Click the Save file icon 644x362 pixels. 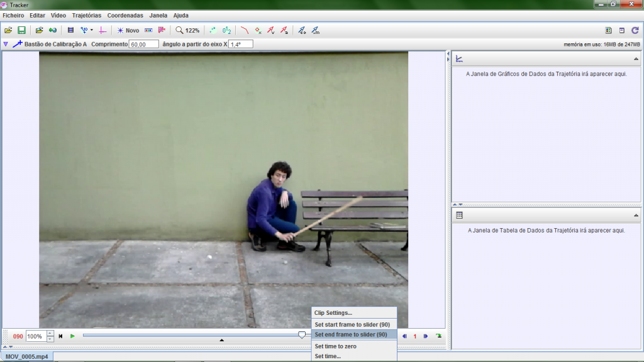click(21, 30)
